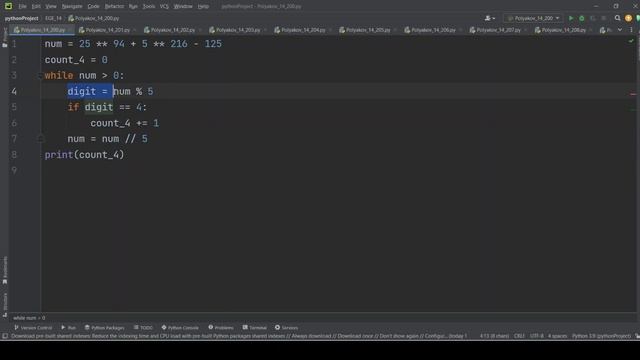Open the Refactor menu

coord(114,7)
